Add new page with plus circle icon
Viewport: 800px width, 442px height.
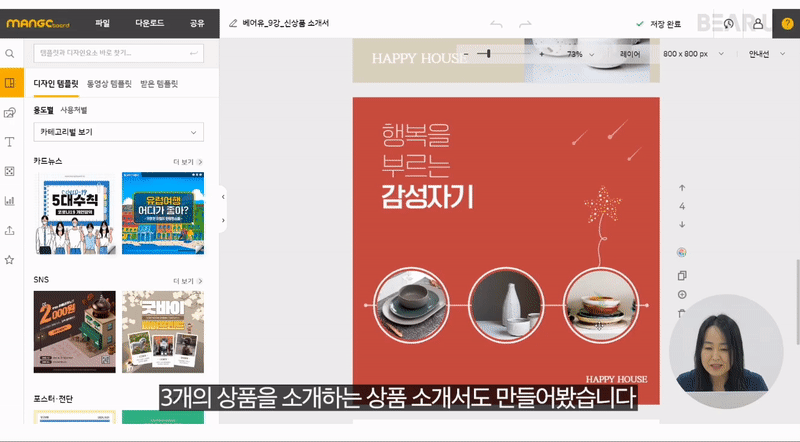point(682,294)
